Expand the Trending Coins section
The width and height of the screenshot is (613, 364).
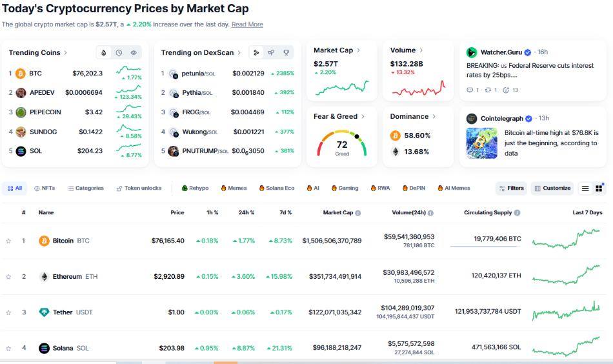66,53
